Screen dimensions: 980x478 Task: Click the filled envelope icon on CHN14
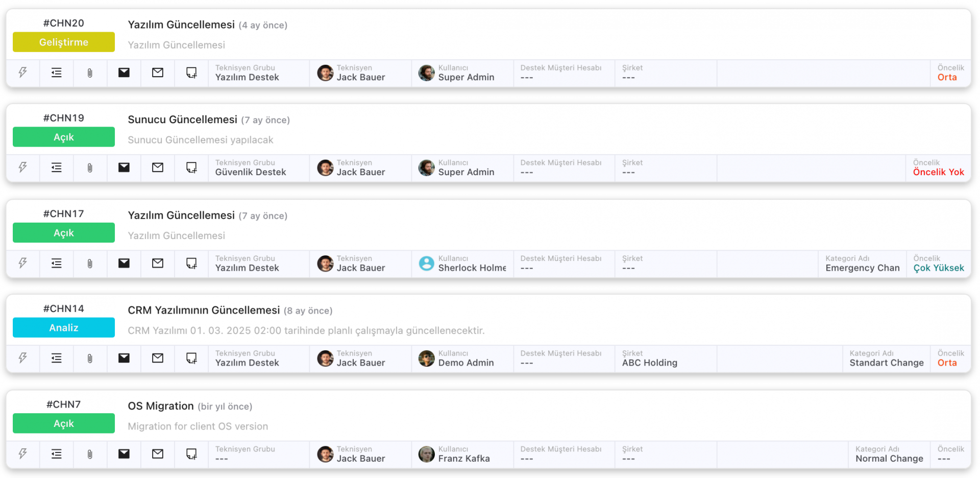(x=124, y=358)
